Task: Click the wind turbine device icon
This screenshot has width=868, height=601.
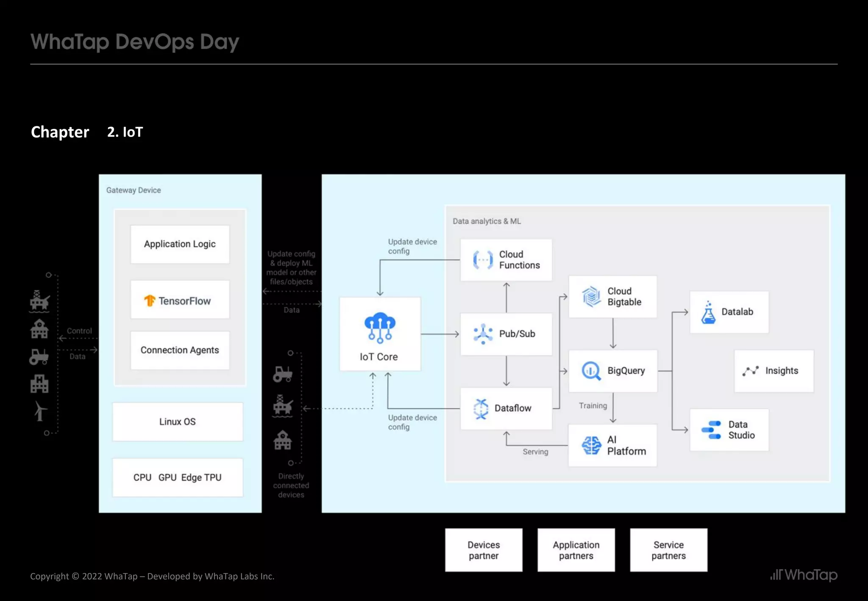Action: click(x=40, y=411)
